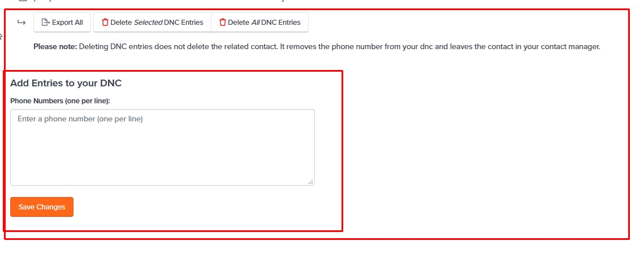The image size is (644, 254).
Task: Delete All DNC Entries button
Action: pos(260,22)
